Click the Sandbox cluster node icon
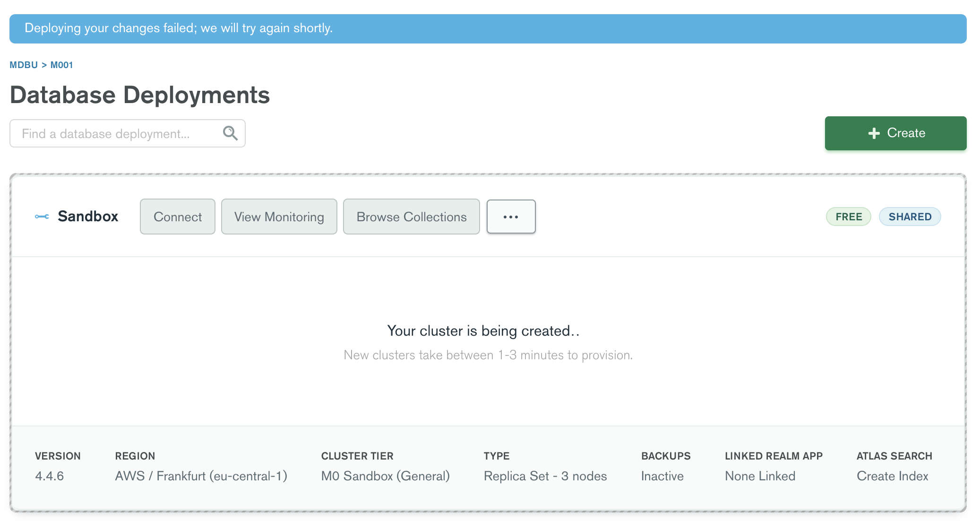 point(42,217)
